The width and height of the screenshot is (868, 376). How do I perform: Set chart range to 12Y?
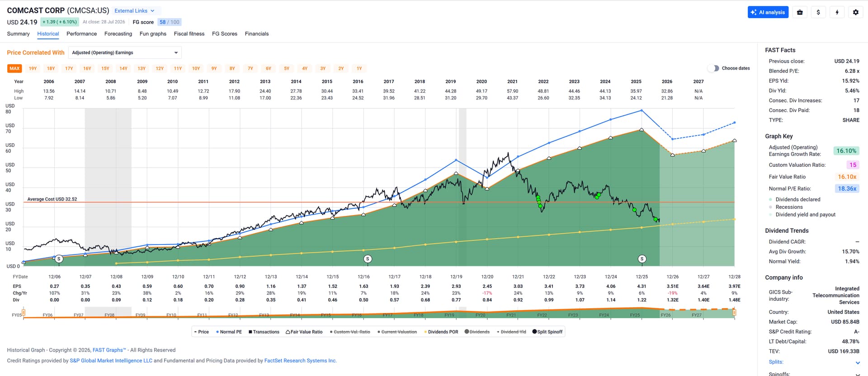coord(160,68)
